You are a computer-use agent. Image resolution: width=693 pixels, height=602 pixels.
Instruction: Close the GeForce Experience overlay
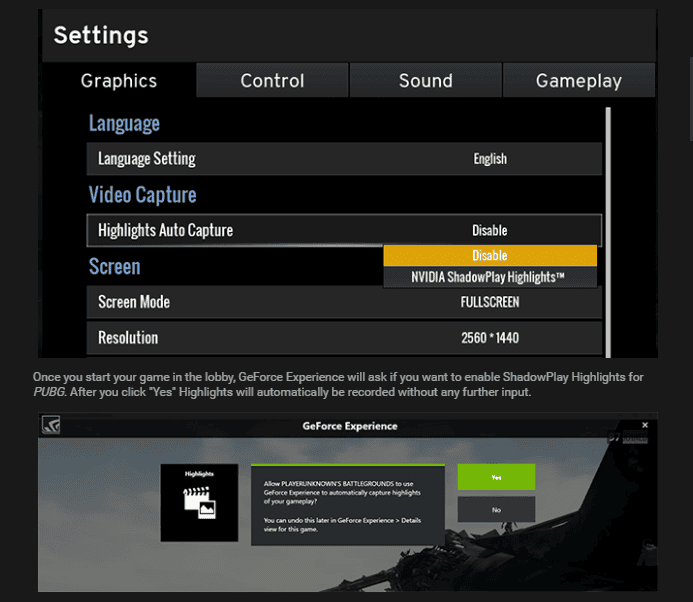point(645,425)
